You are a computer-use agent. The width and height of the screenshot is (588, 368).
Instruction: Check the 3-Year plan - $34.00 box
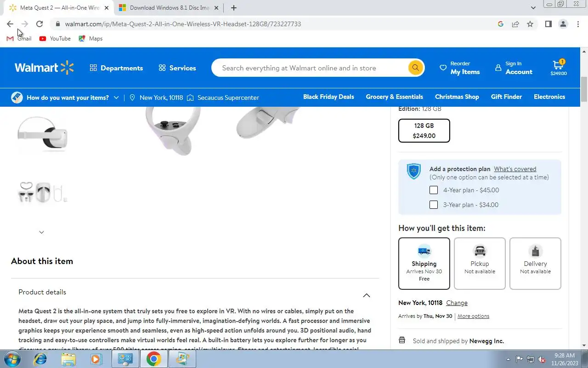(x=434, y=205)
